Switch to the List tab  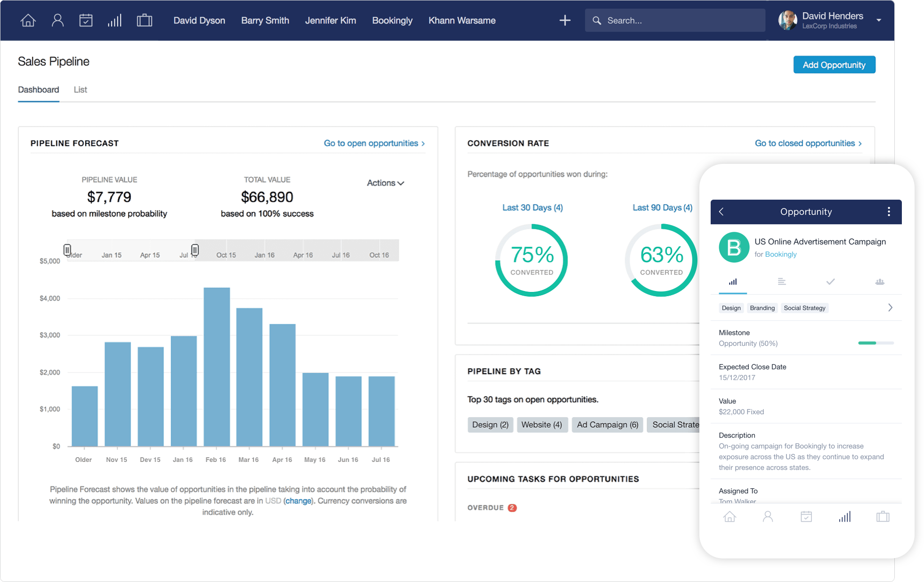(x=80, y=89)
